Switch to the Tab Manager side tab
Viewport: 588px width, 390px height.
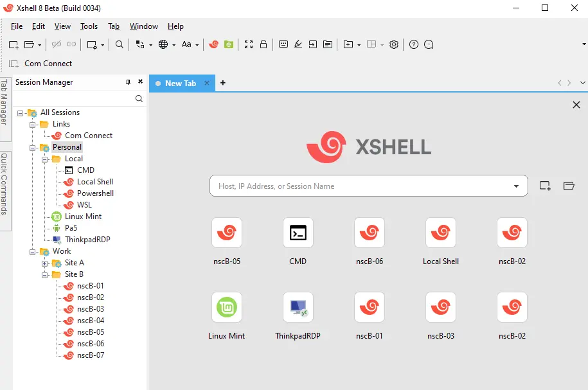[x=4, y=102]
